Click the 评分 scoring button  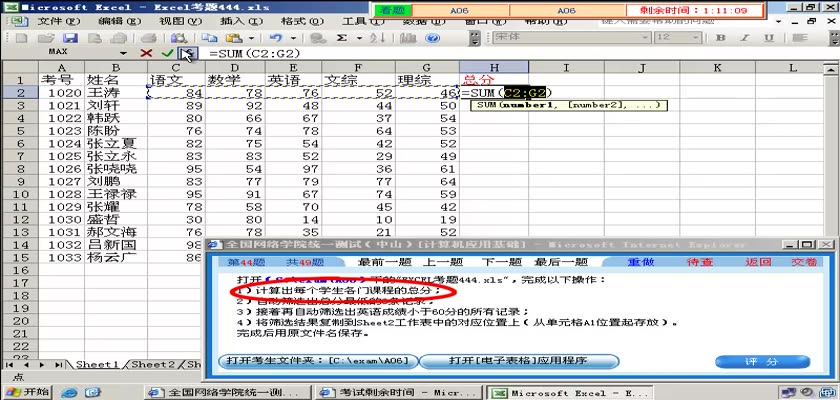tap(762, 361)
